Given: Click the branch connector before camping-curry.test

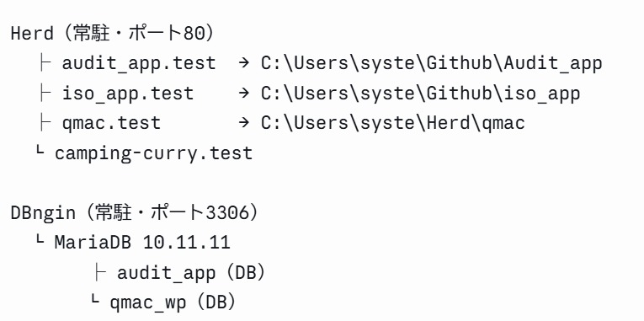Looking at the screenshot, I should 40,151.
